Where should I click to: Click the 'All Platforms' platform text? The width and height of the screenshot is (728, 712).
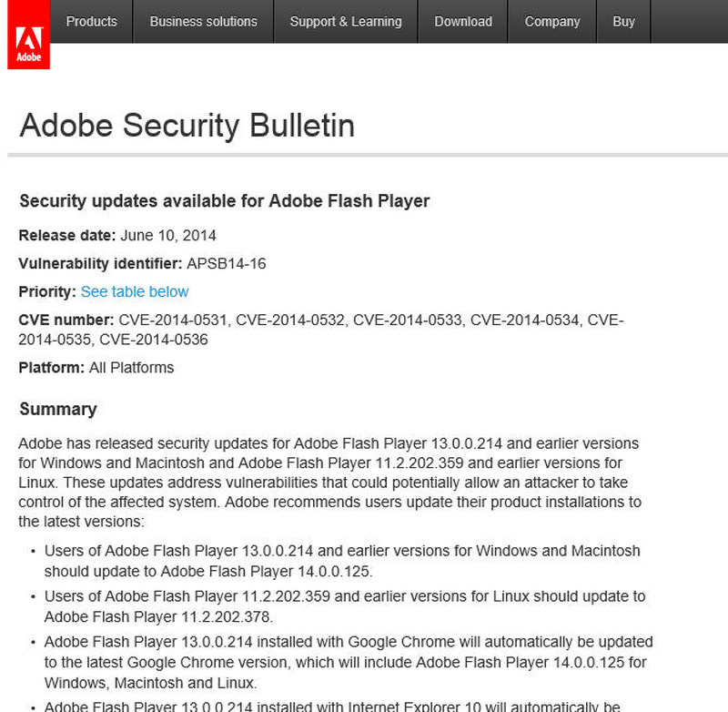[x=131, y=368]
